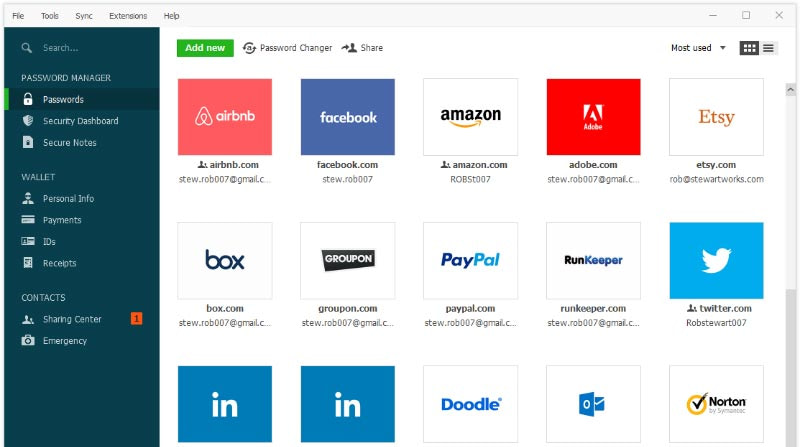
Task: Select the Norton credential tile
Action: (716, 404)
